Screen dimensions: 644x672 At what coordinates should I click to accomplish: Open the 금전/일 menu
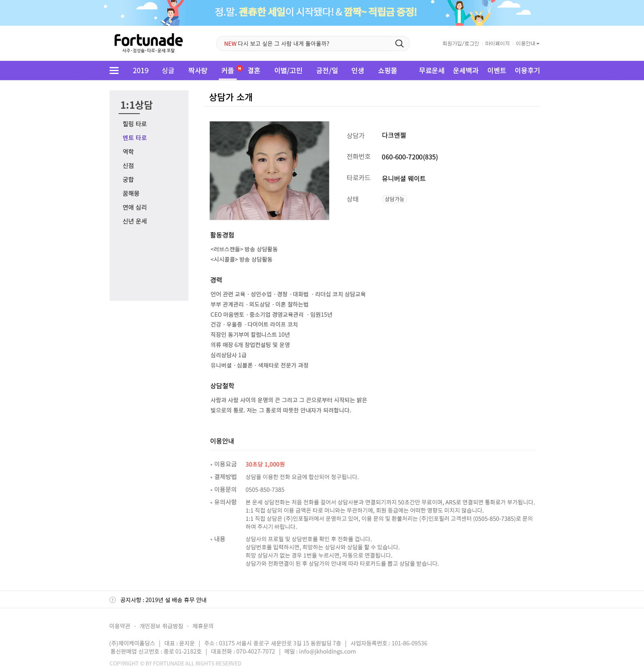point(327,71)
